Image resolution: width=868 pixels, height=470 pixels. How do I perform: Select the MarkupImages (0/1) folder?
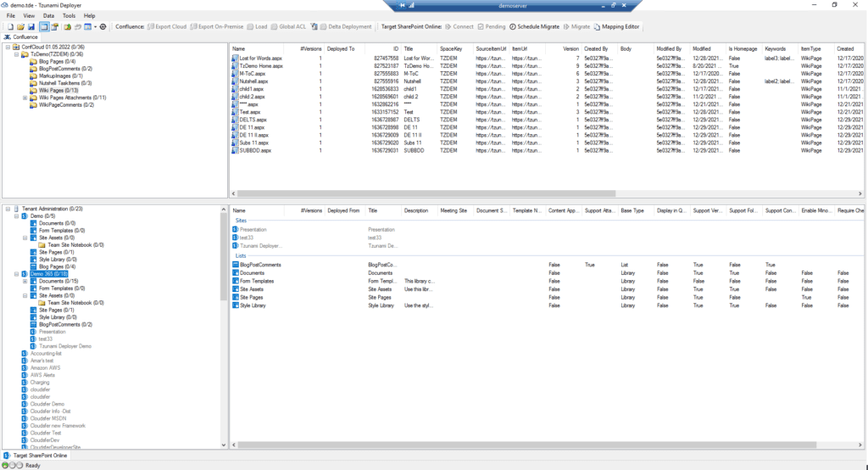pos(60,76)
